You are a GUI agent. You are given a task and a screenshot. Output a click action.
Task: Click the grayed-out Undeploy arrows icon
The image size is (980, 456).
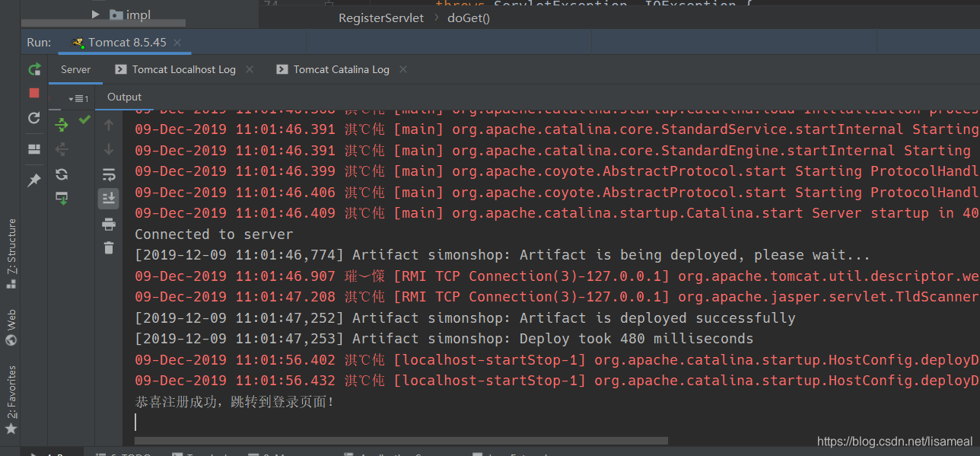(x=62, y=149)
